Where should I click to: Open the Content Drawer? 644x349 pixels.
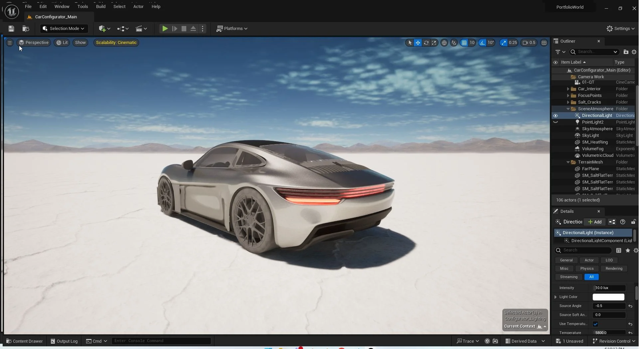tap(25, 341)
